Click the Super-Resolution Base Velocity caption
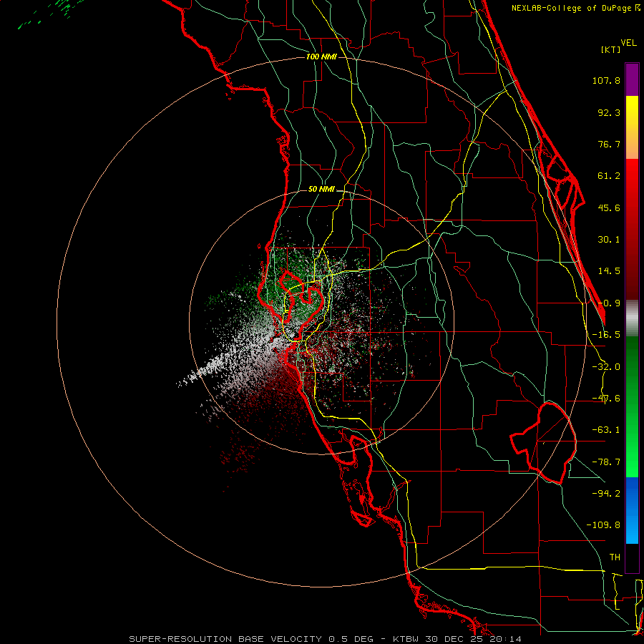 (x=326, y=639)
